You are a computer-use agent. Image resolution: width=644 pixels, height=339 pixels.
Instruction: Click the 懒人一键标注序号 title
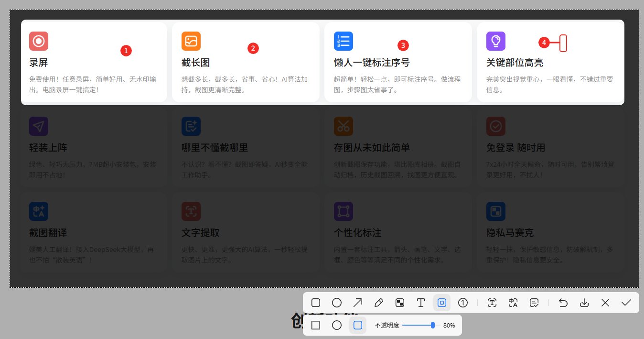pyautogui.click(x=372, y=63)
